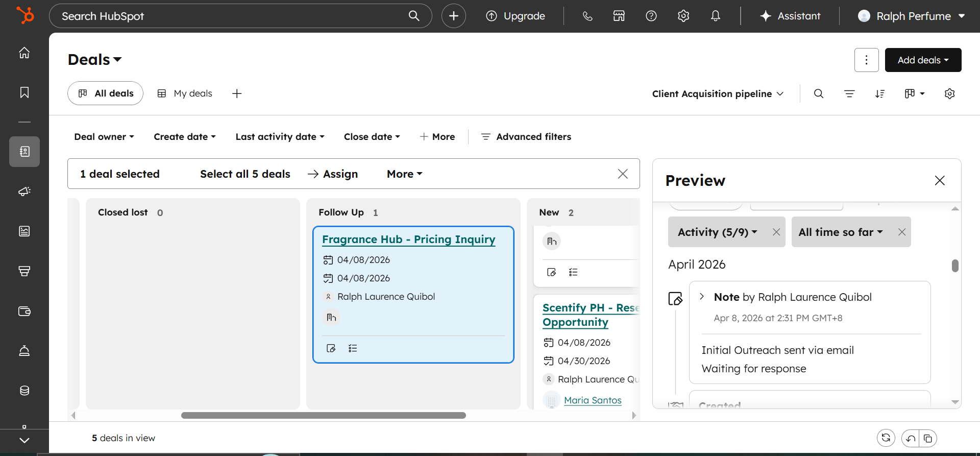Open the More bulk actions menu
This screenshot has height=456, width=980.
pos(405,174)
